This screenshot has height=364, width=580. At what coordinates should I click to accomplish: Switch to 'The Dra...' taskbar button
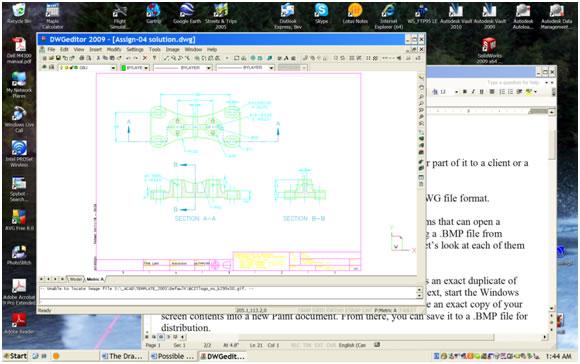point(122,356)
